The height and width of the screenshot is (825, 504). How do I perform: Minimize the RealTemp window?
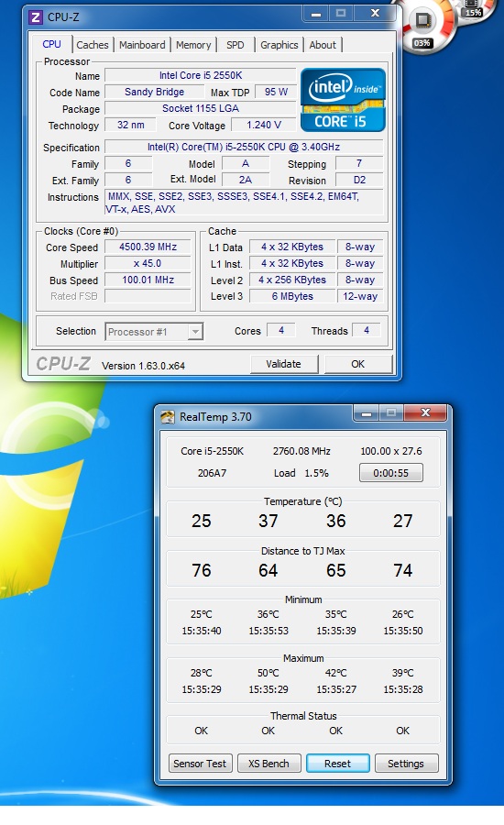(x=367, y=413)
